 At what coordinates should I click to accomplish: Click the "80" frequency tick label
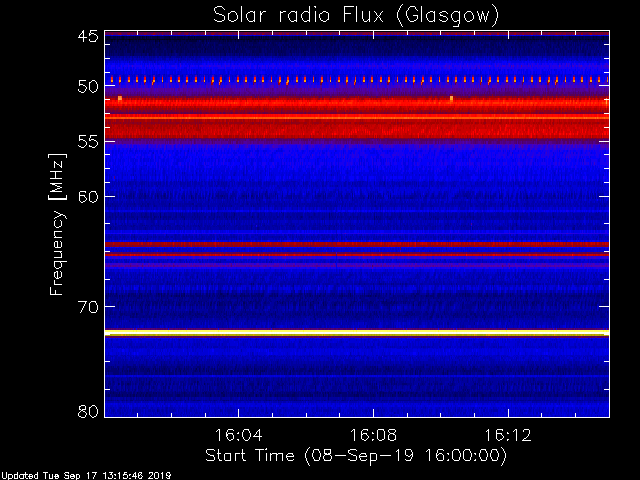(x=88, y=411)
